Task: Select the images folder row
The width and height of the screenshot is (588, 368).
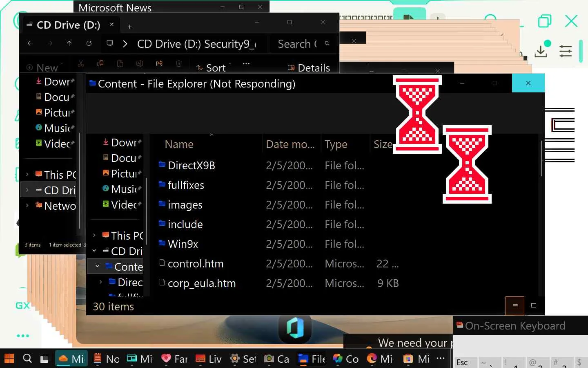Action: [278, 205]
